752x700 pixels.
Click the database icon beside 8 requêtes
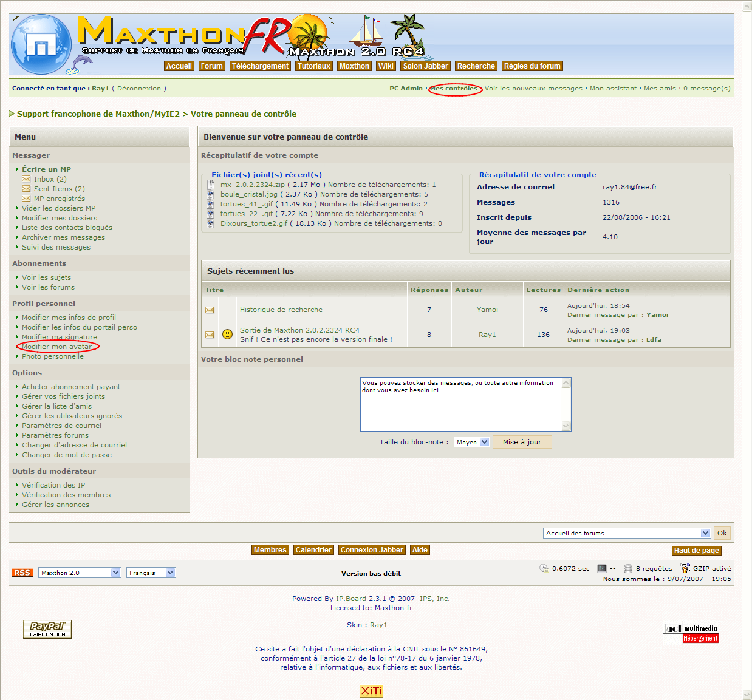(629, 569)
